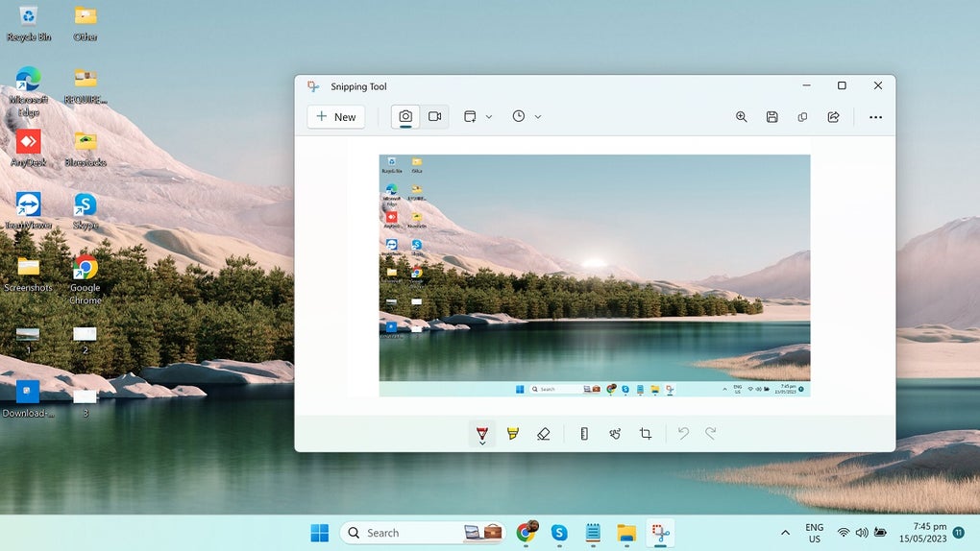The width and height of the screenshot is (980, 551).
Task: Maximize the Snipping Tool window
Action: tap(842, 85)
